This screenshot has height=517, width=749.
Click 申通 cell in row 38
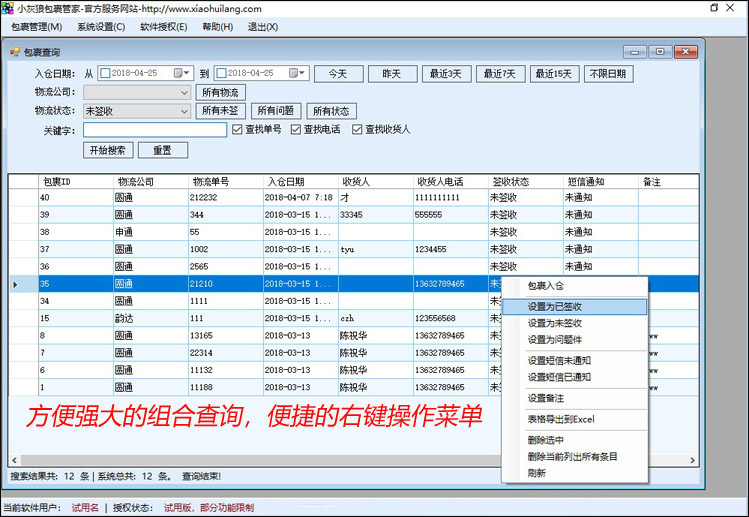pyautogui.click(x=150, y=232)
